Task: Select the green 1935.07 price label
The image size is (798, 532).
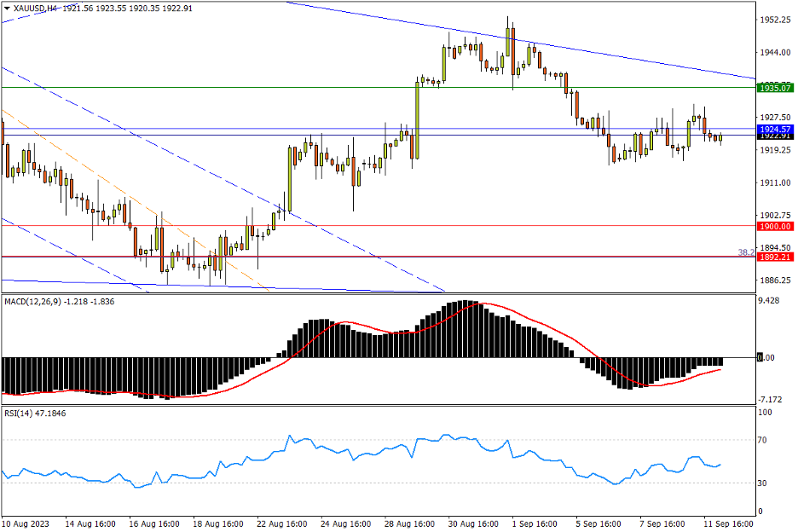Action: (x=775, y=88)
